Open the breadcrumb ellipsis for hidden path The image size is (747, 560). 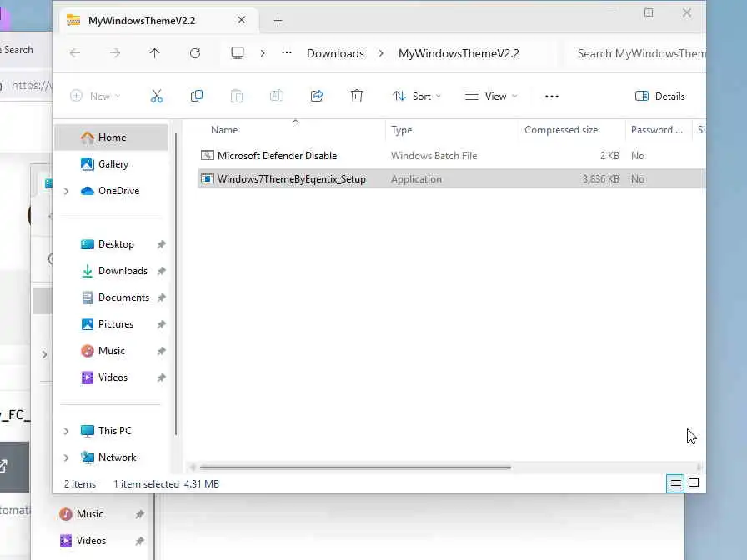click(x=287, y=52)
